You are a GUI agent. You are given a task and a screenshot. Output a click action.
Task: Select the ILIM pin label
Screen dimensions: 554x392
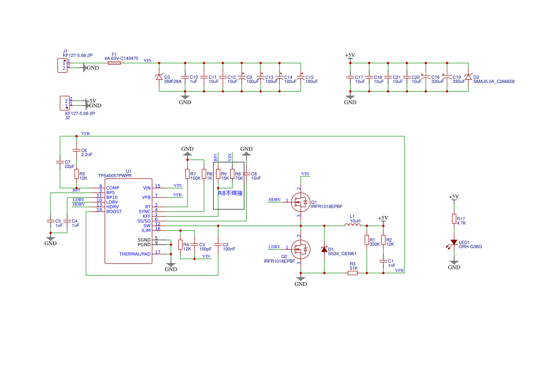point(146,231)
